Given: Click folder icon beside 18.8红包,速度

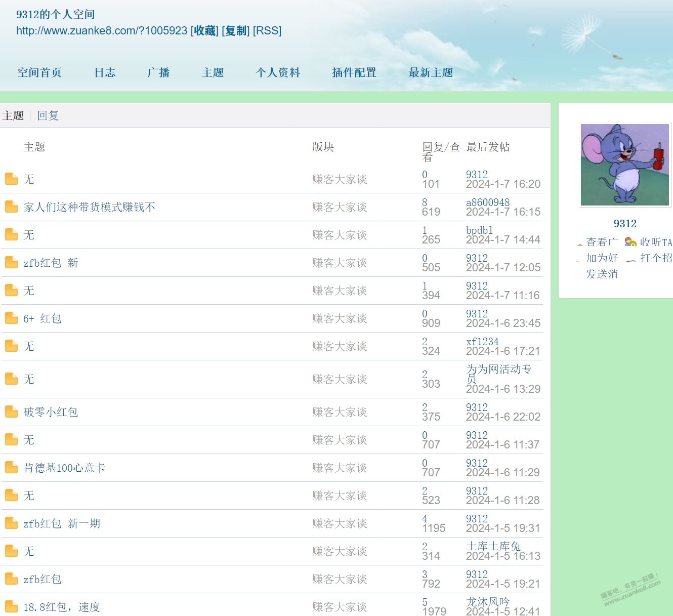Looking at the screenshot, I should point(11,606).
